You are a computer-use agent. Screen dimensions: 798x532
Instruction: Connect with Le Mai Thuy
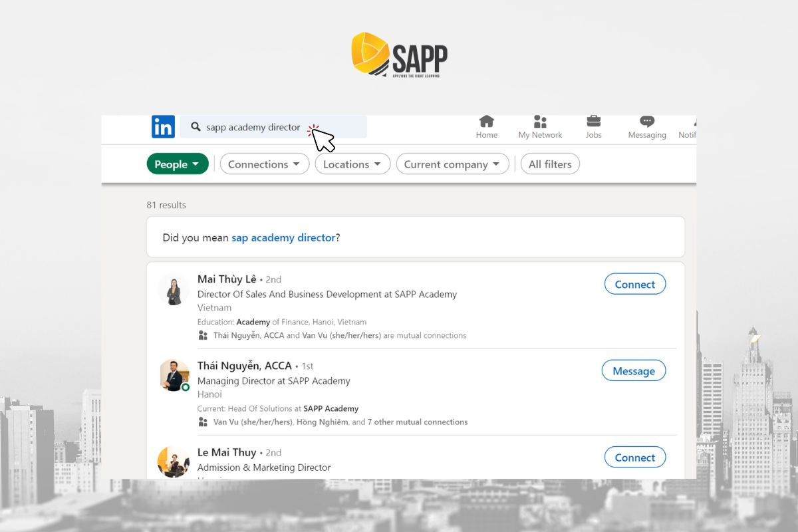click(x=635, y=457)
